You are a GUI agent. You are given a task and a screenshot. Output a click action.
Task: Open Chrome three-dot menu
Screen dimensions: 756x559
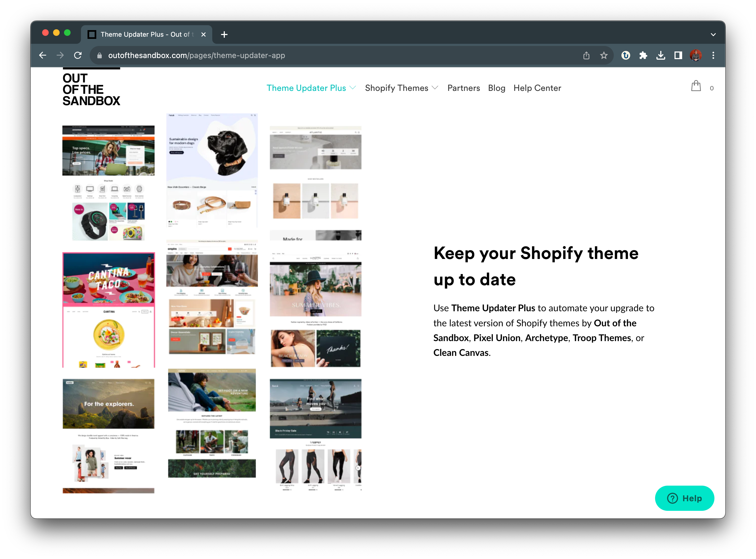(713, 55)
